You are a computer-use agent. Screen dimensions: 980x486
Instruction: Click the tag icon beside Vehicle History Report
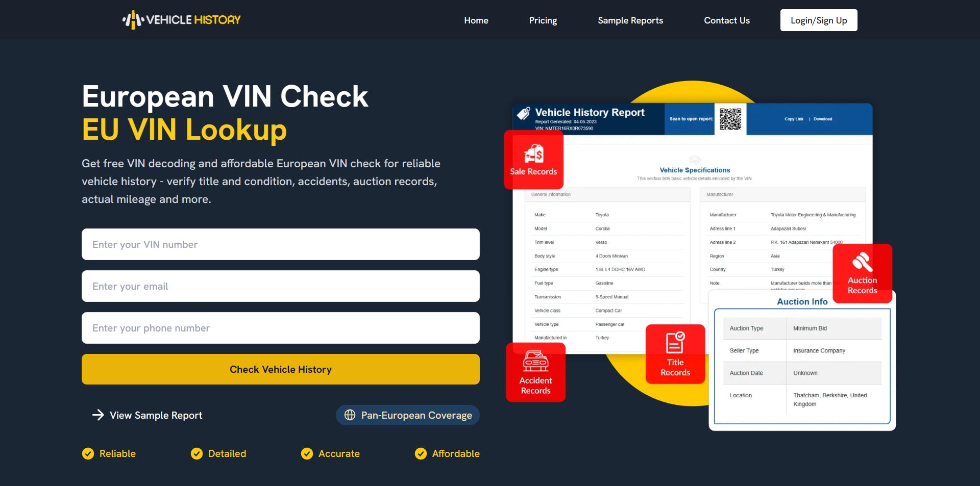pos(524,113)
